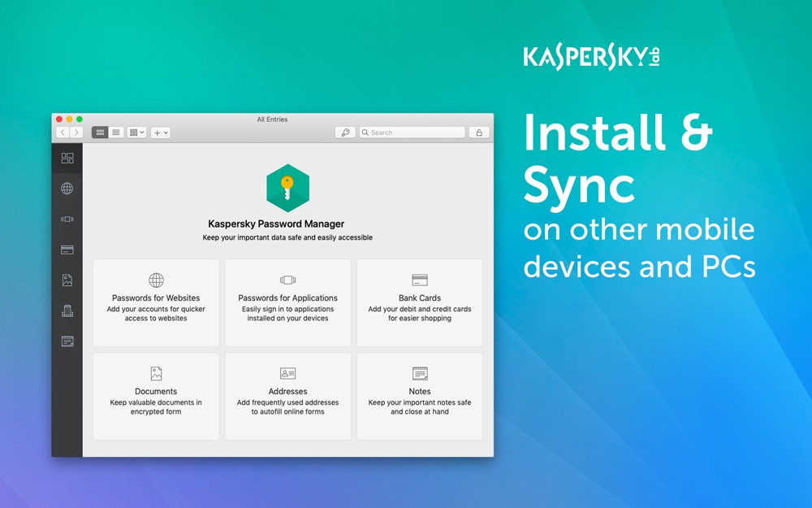The width and height of the screenshot is (812, 508).
Task: Open Bank Cards icon in the sidebar
Action: pyautogui.click(x=67, y=250)
